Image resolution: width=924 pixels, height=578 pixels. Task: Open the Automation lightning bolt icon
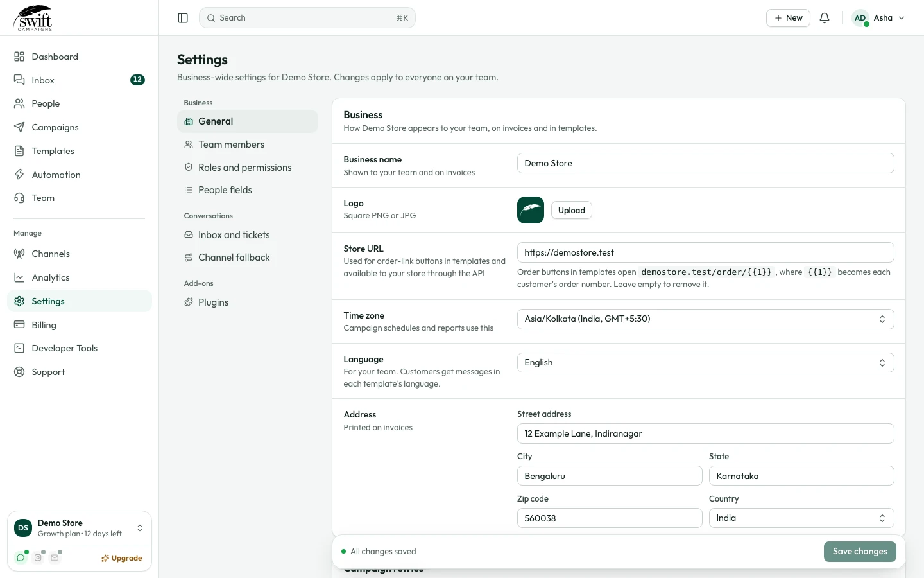click(x=19, y=175)
